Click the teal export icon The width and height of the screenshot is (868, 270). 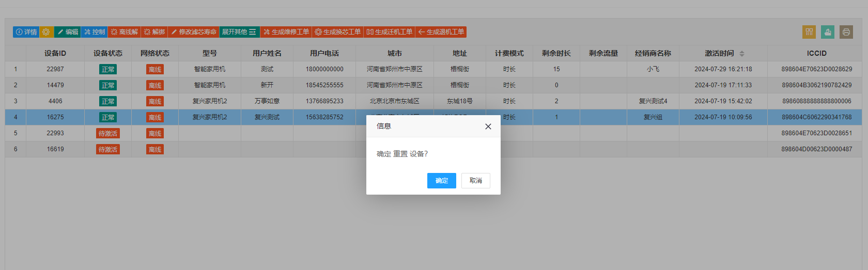point(828,32)
